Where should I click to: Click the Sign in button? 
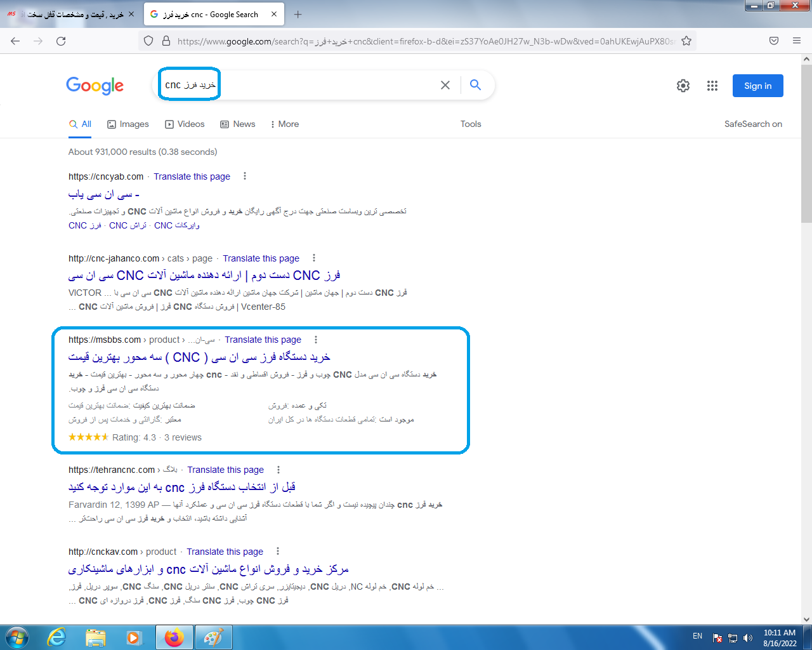(x=758, y=86)
